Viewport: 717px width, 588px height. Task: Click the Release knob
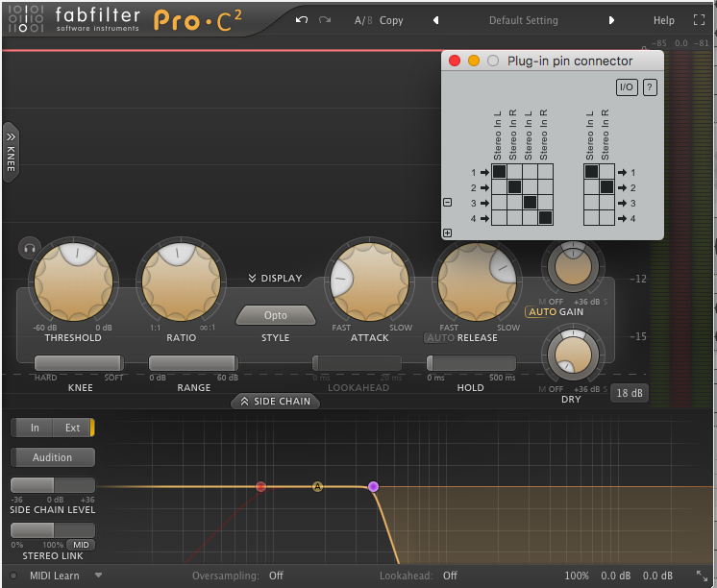(x=477, y=282)
